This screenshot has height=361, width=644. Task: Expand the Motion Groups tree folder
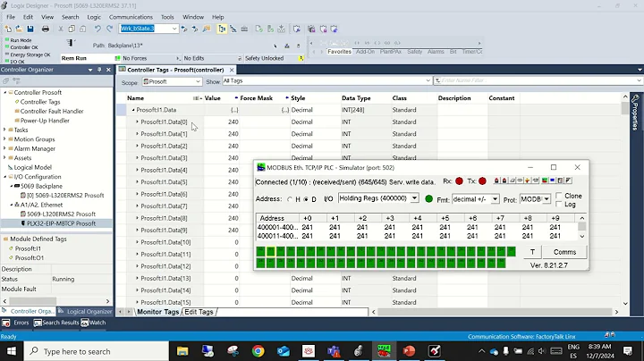coord(4,139)
